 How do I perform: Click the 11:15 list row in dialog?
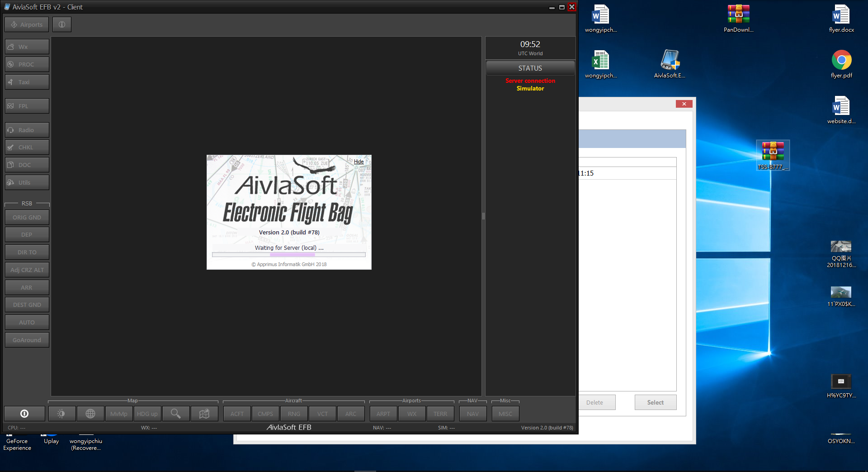[x=627, y=173]
